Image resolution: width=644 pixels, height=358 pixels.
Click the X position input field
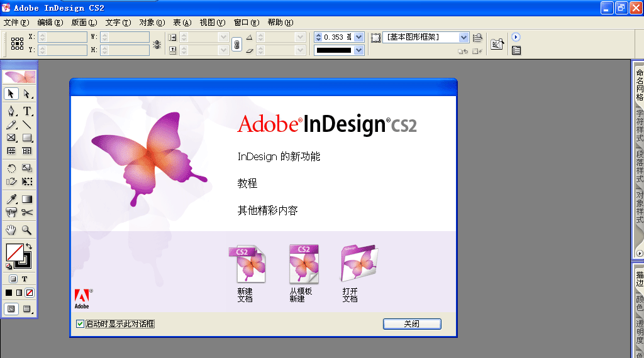coord(62,37)
